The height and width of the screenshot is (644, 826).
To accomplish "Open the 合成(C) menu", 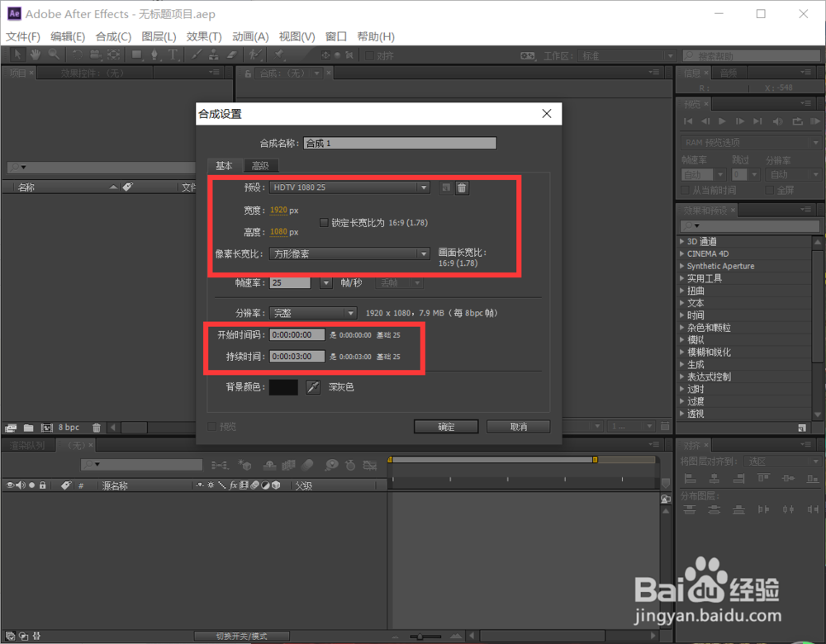I will pos(113,36).
